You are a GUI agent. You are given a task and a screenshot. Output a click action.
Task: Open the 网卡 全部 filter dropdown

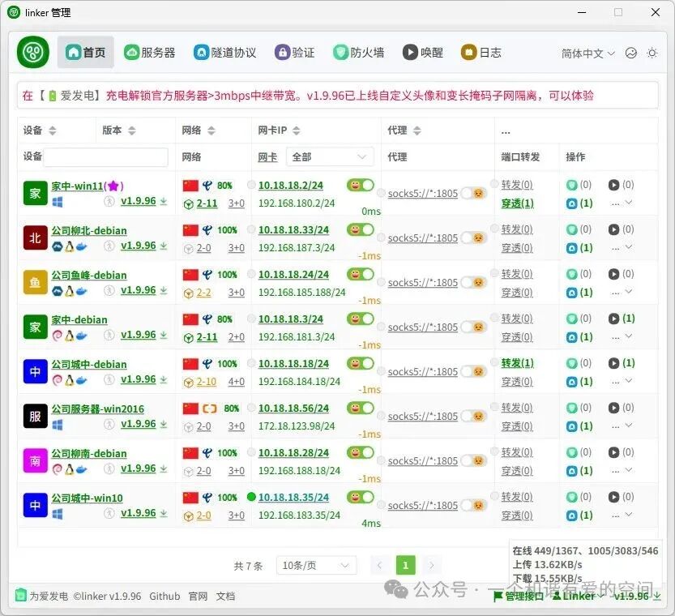(x=329, y=157)
